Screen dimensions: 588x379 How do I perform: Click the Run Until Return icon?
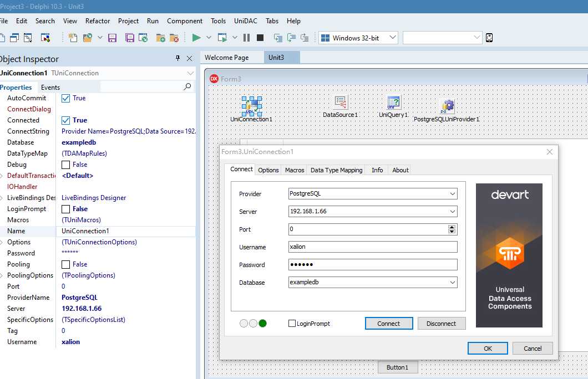point(305,38)
